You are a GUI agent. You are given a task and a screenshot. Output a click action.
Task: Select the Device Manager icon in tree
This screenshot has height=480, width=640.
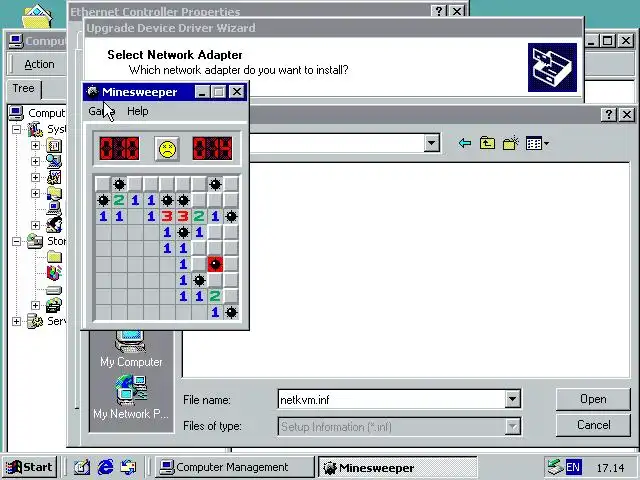coord(54,209)
